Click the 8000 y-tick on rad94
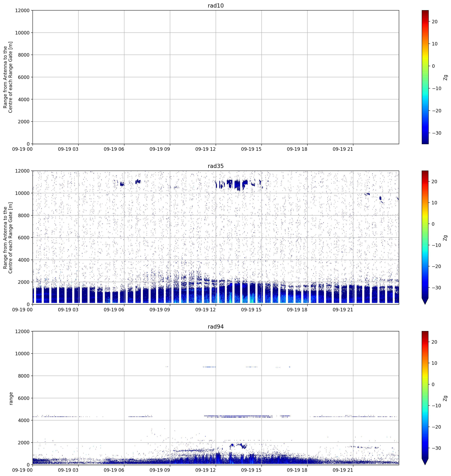 point(24,376)
